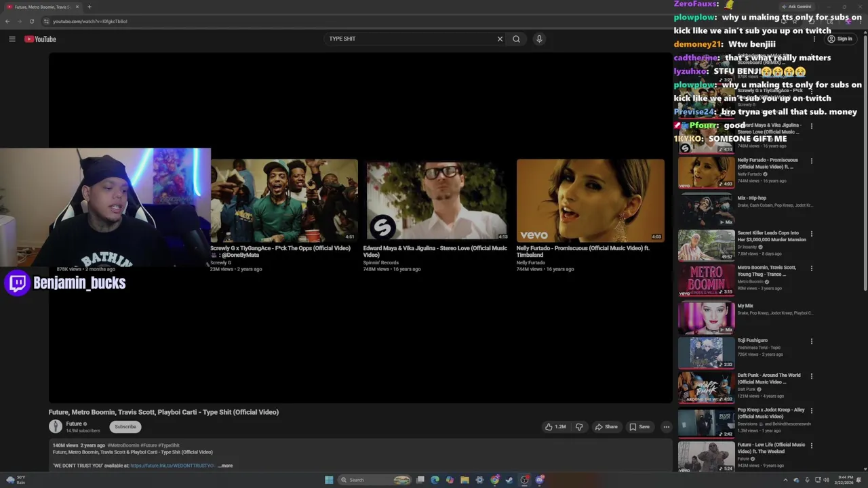Viewport: 868px width, 488px height.
Task: Click the video title text
Action: (163, 412)
